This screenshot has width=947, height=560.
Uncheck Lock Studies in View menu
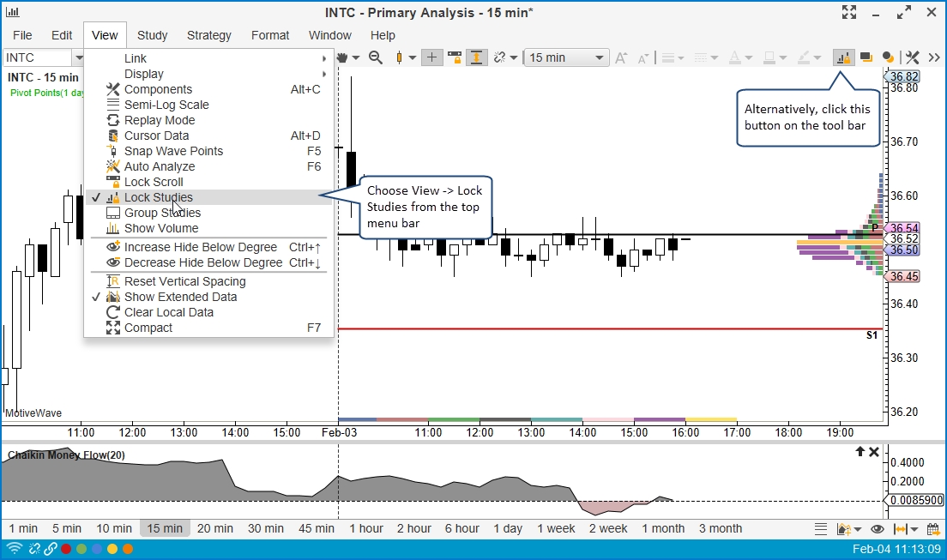pos(159,197)
